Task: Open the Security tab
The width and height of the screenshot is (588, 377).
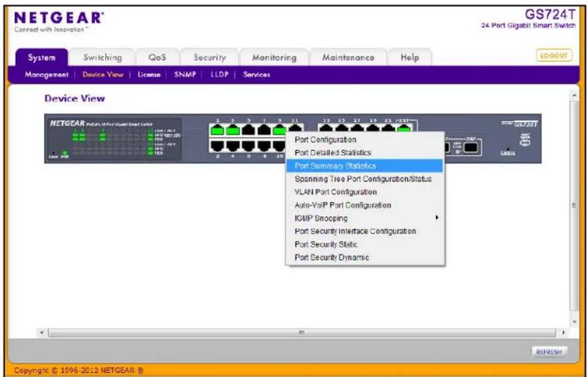Action: 209,58
